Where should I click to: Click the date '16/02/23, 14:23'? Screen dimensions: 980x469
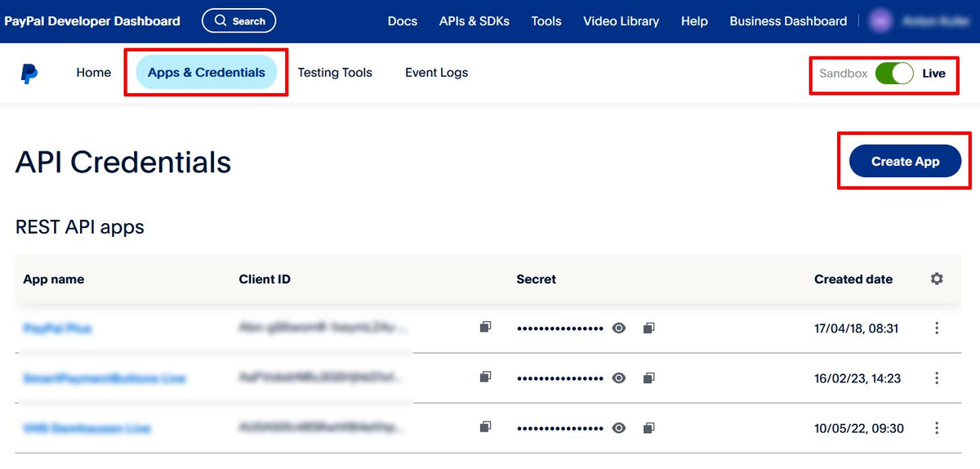pyautogui.click(x=857, y=378)
